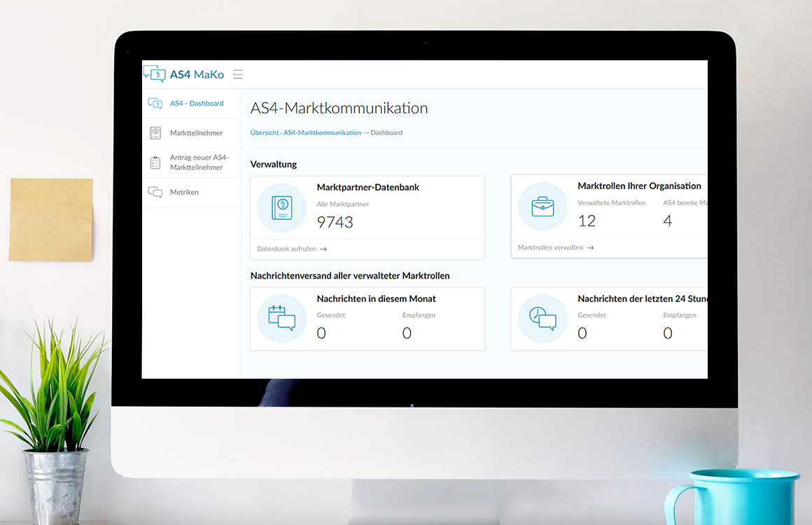Collapse the sidebar with the menu toggle
This screenshot has width=812, height=525.
pyautogui.click(x=238, y=74)
